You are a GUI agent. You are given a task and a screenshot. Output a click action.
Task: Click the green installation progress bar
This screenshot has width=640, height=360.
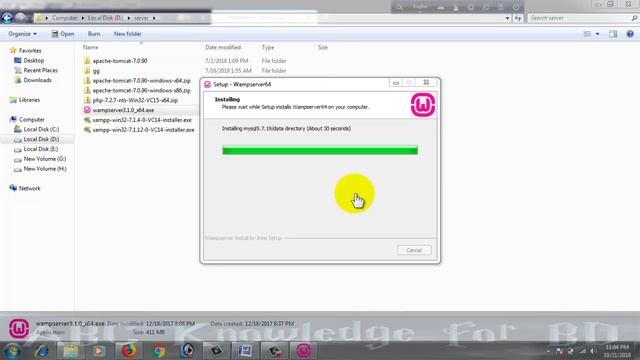tap(320, 151)
